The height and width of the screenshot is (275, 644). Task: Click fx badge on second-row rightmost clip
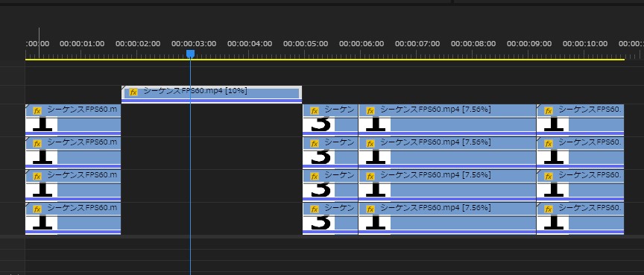pos(548,144)
